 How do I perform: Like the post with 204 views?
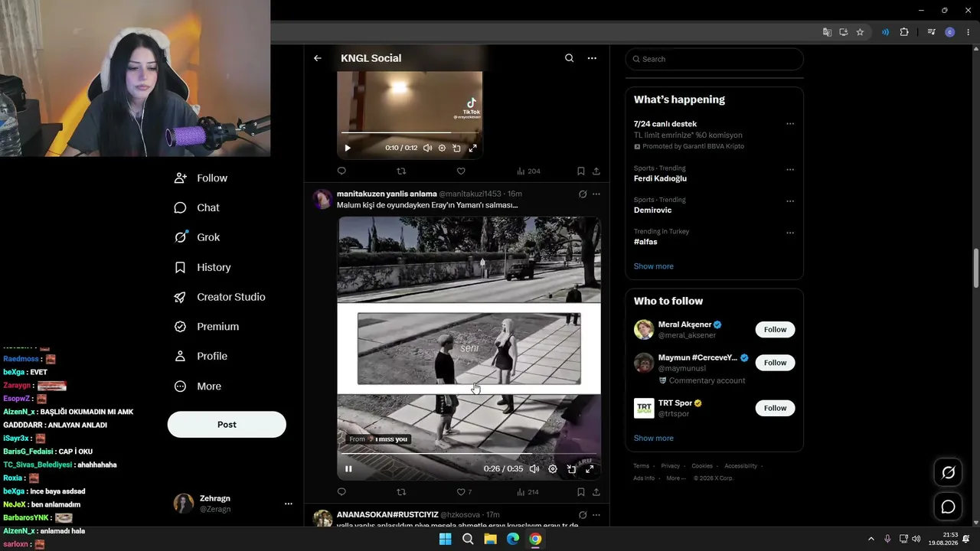(461, 171)
